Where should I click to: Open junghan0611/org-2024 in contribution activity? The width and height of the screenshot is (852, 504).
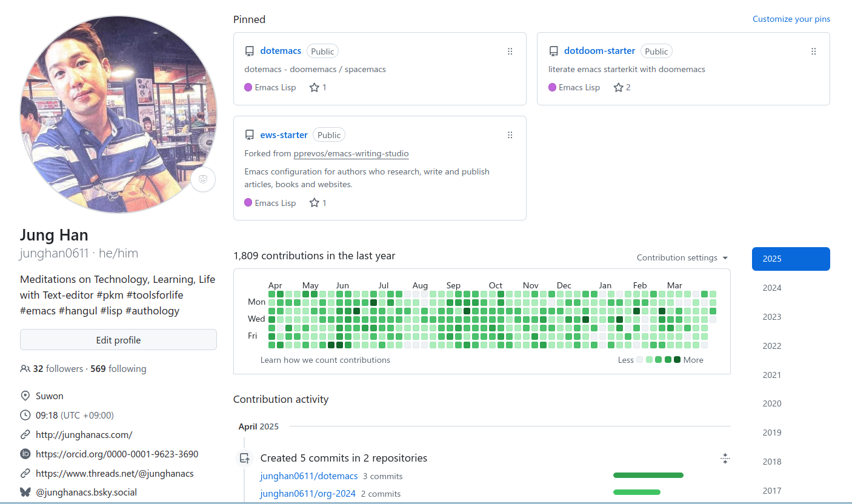point(308,494)
